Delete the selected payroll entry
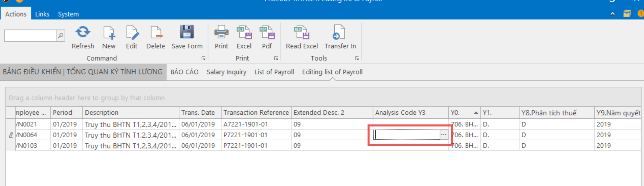Viewport: 644px width, 186px height. (x=156, y=33)
